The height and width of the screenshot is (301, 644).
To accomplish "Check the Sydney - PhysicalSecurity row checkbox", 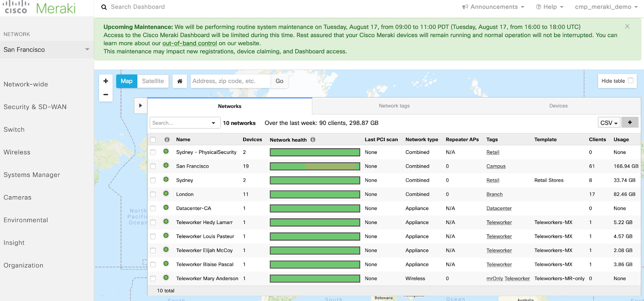I will 153,152.
